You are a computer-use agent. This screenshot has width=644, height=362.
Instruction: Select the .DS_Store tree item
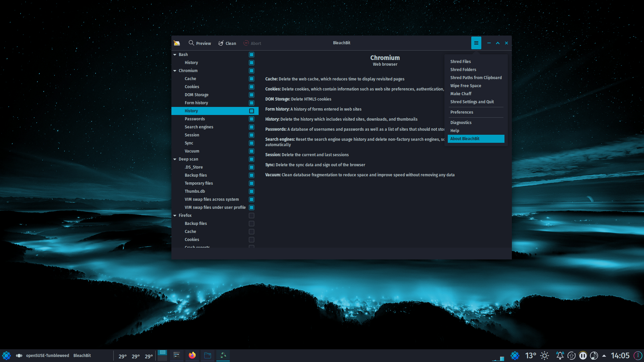[215, 167]
